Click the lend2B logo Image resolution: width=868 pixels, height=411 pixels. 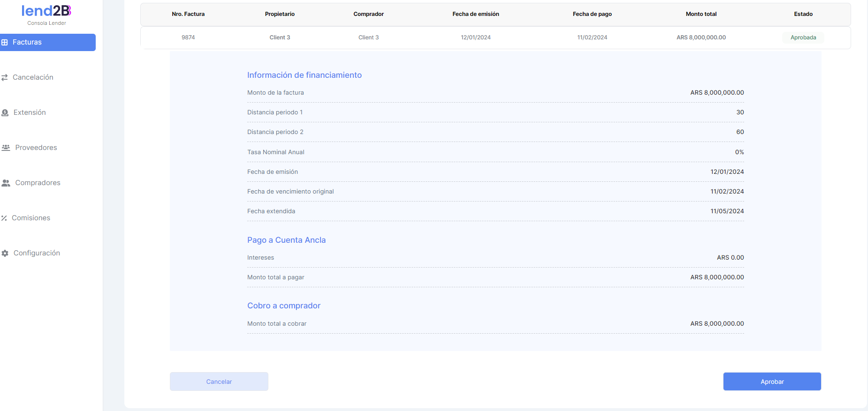(46, 11)
